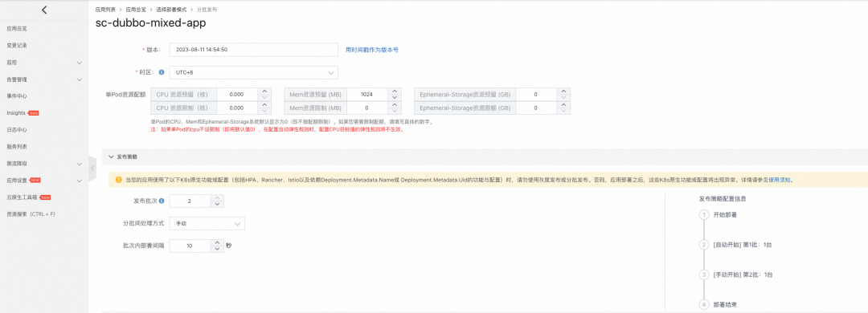
Task: Increase Ephemeral-Storage资源限额 value
Action: pos(563,105)
